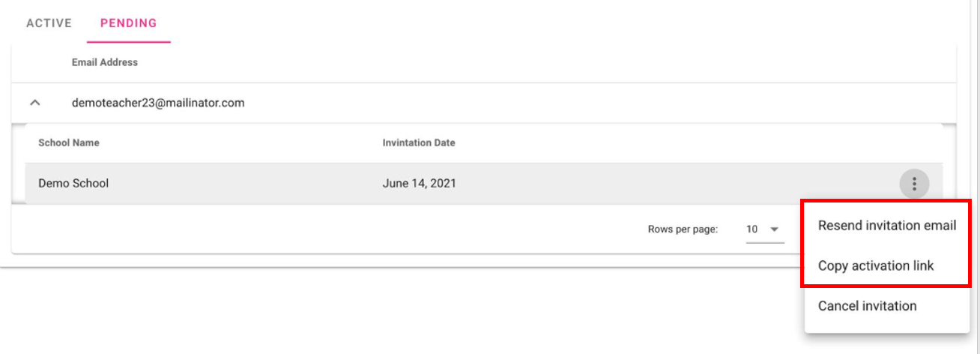
Task: Choose Resend invitation email from menu
Action: 886,226
